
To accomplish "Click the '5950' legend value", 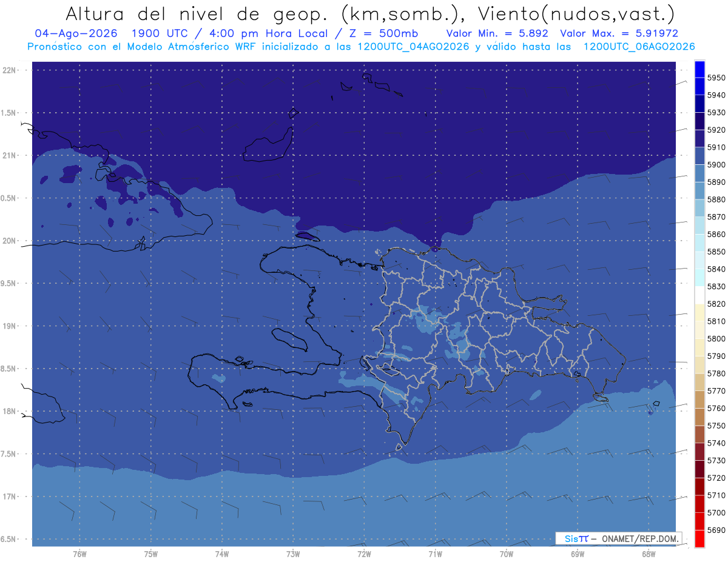I will [x=716, y=78].
